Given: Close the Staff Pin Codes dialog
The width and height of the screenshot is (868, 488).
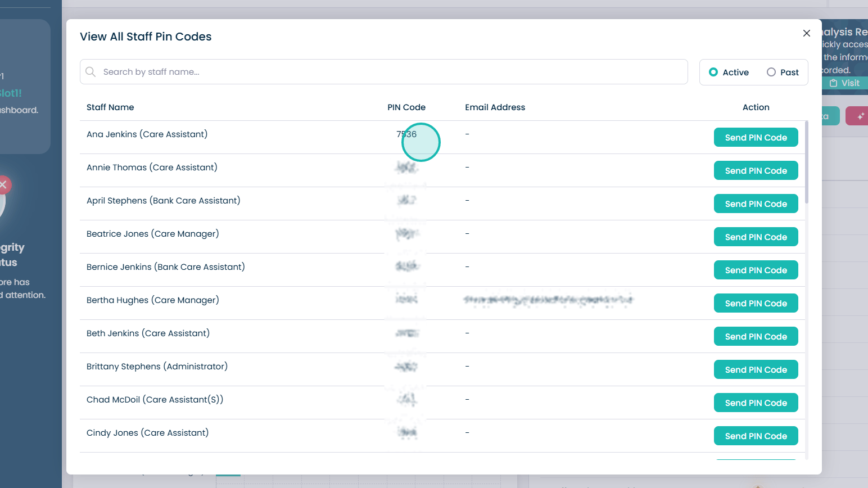Looking at the screenshot, I should (x=807, y=33).
